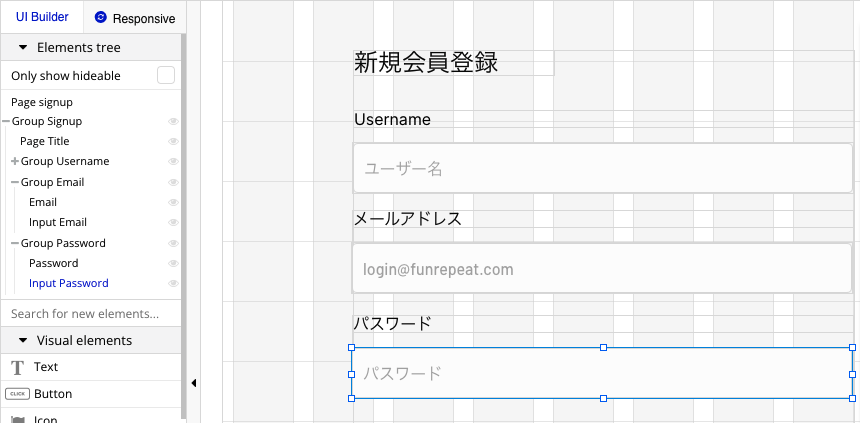Screen dimensions: 860x423
Task: Collapse the Group Email tree node
Action: click(x=15, y=182)
